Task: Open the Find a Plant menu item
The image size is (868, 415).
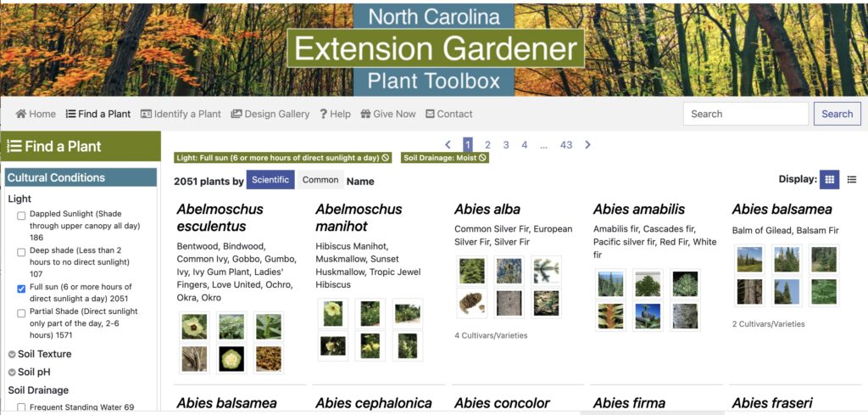Action: [98, 114]
